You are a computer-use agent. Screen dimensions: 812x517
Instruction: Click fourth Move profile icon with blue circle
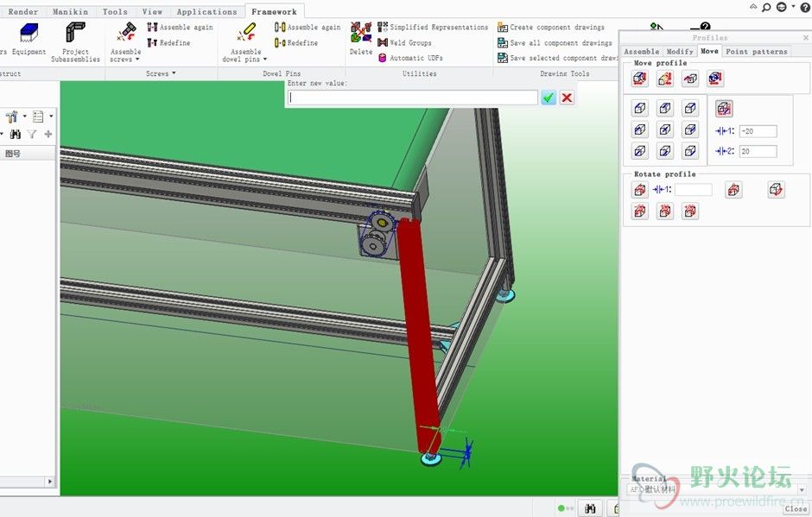(715, 79)
